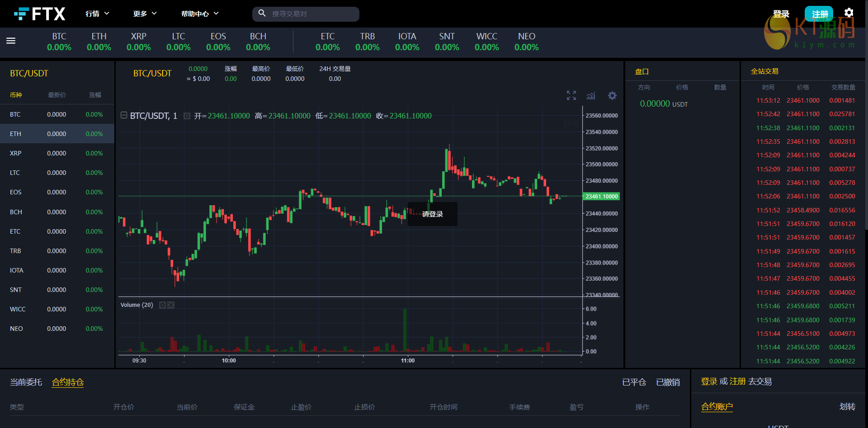Click the 0.00000 USDT order book price
The height and width of the screenshot is (428, 868).
click(664, 104)
